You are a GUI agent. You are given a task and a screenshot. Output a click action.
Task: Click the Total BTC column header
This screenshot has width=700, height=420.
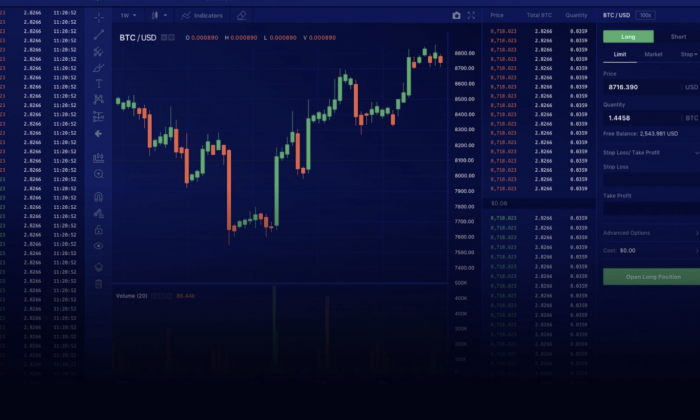[x=539, y=15]
